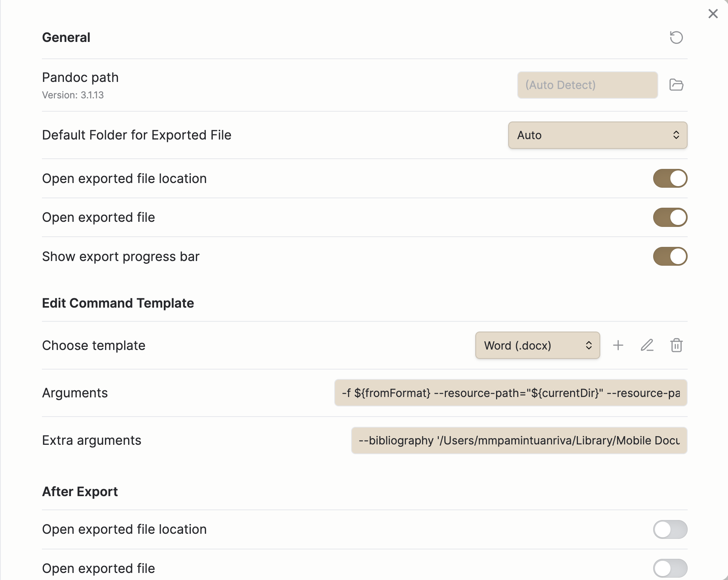This screenshot has width=728, height=580.
Task: Click the Pandoc path label
Action: [x=80, y=78]
